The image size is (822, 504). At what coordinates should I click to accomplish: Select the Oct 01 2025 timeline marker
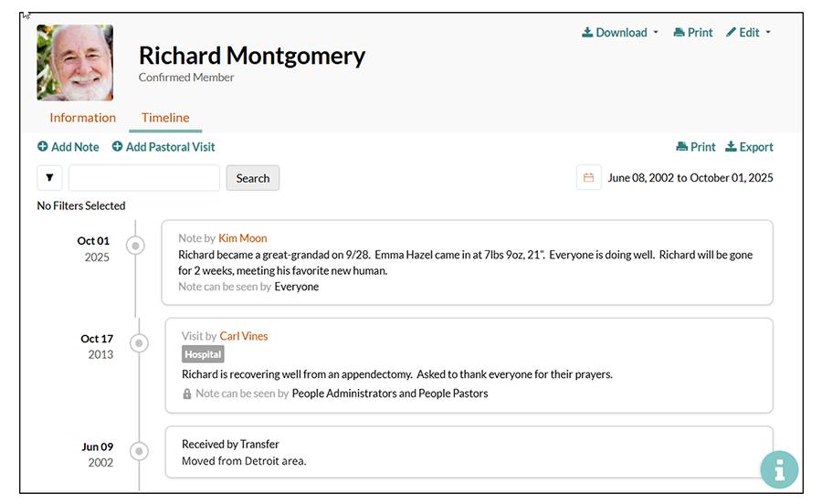(x=136, y=246)
